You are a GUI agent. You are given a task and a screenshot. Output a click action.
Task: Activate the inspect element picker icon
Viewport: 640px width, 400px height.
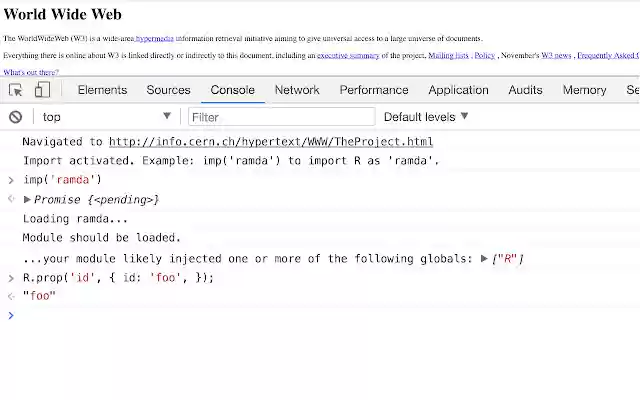click(16, 90)
